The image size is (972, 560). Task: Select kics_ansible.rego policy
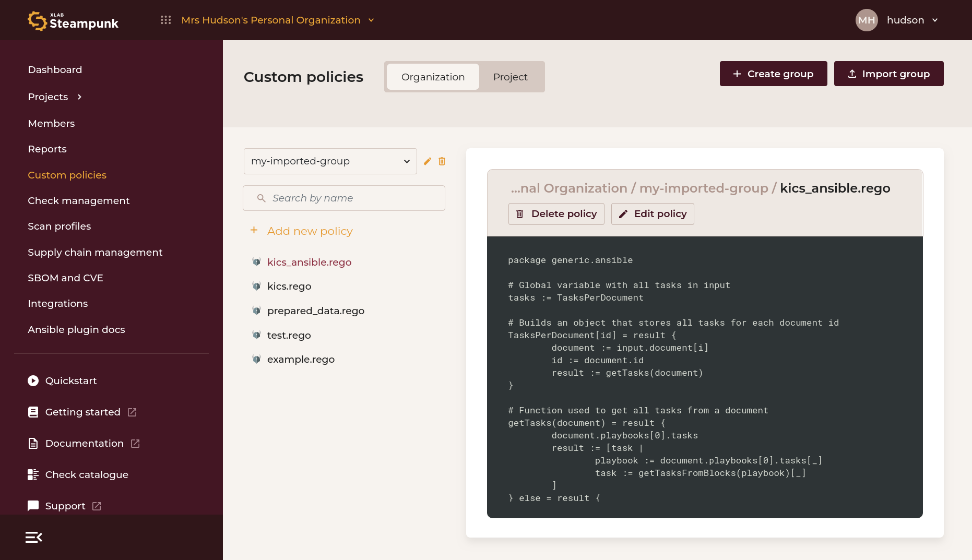(x=309, y=263)
